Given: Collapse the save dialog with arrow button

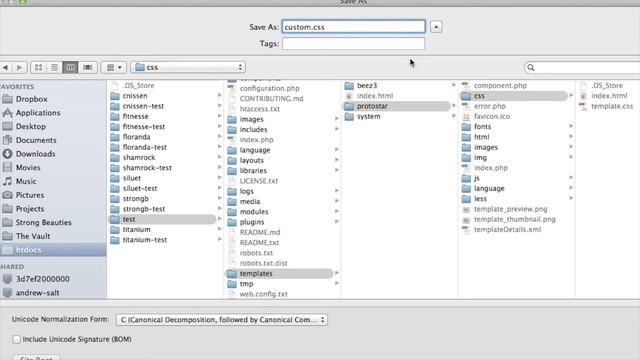Looking at the screenshot, I should (x=436, y=27).
